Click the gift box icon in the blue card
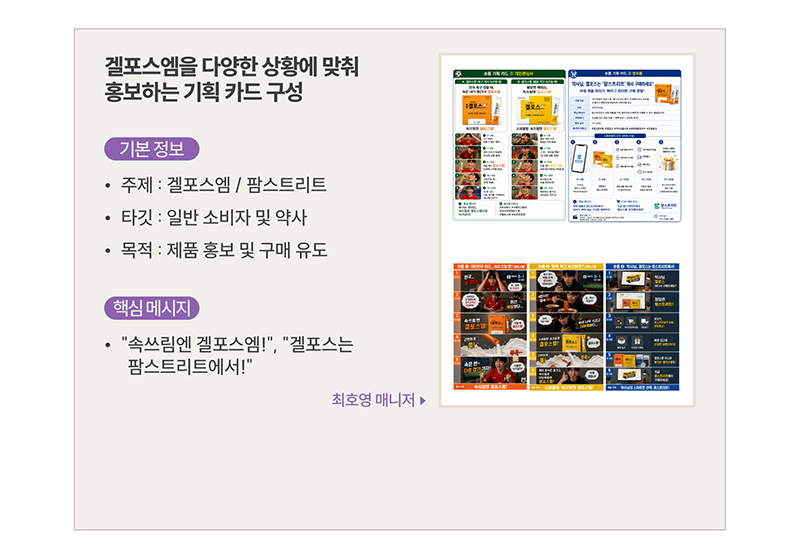The width and height of the screenshot is (800, 554). pyautogui.click(x=668, y=163)
